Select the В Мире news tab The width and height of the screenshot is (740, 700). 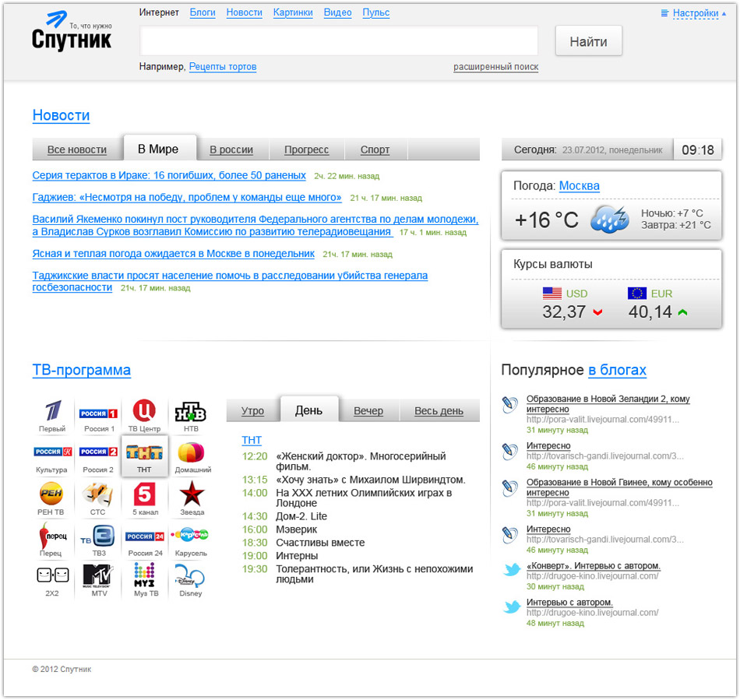(158, 149)
